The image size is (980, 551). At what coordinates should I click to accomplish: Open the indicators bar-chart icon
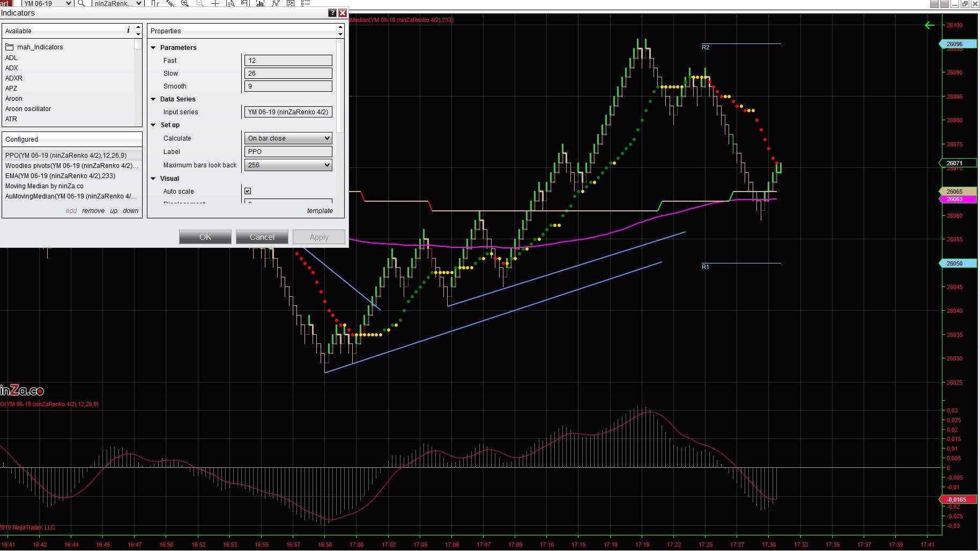tap(261, 3)
